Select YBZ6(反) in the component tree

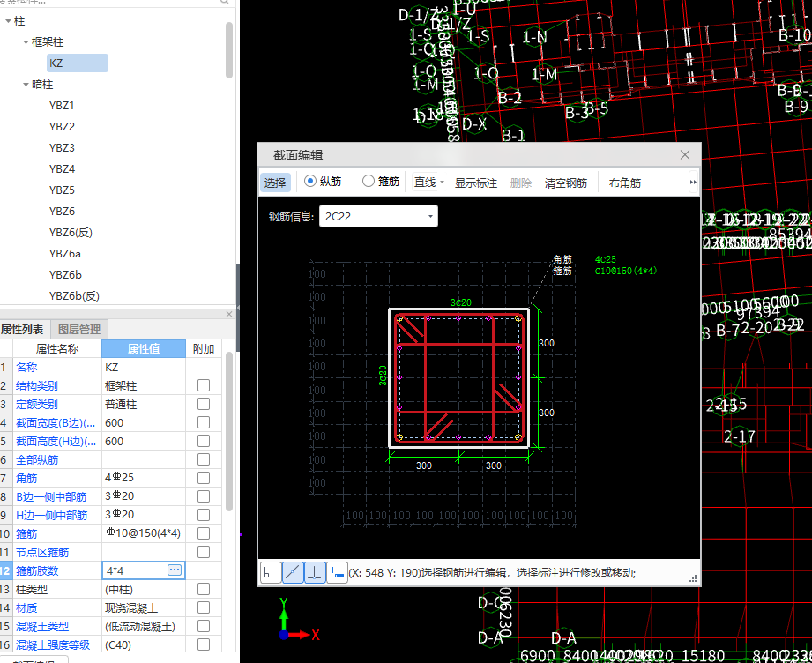click(71, 233)
